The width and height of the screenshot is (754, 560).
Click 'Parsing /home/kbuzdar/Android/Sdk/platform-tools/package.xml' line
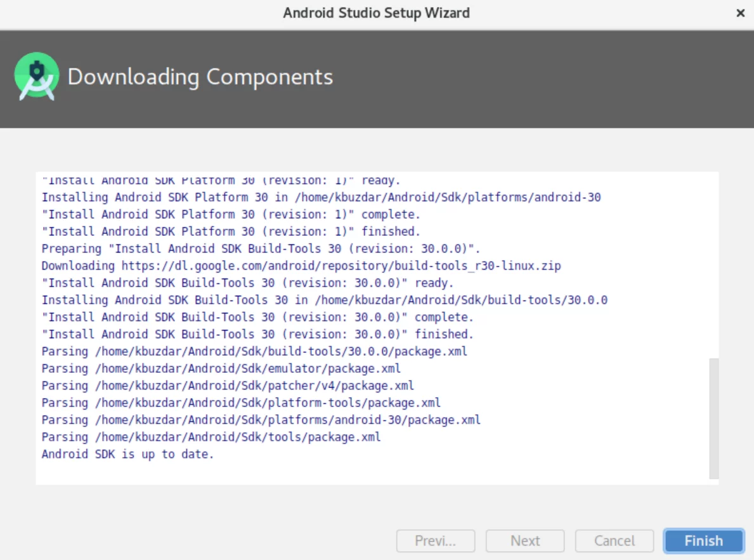[241, 403]
